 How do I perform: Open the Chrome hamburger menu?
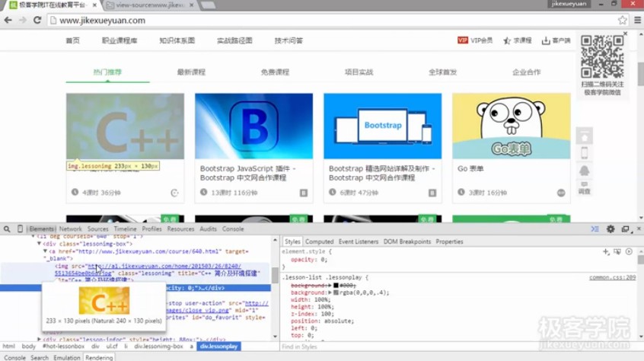coord(637,20)
